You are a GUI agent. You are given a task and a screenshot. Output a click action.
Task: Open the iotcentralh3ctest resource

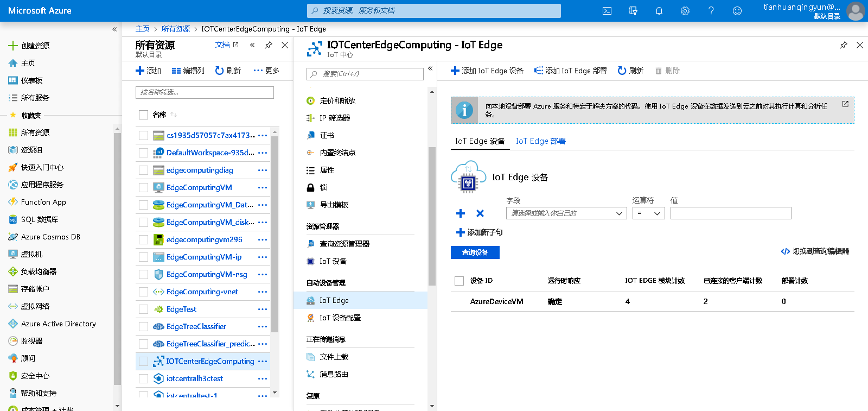(x=194, y=378)
